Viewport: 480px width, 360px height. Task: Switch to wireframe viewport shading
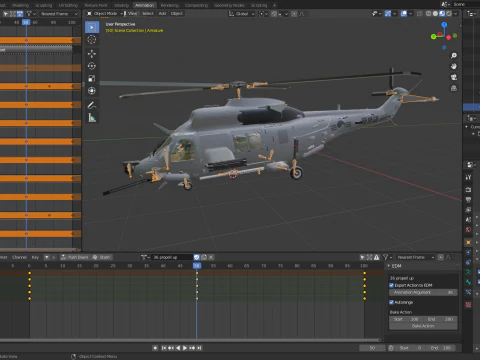click(x=428, y=14)
